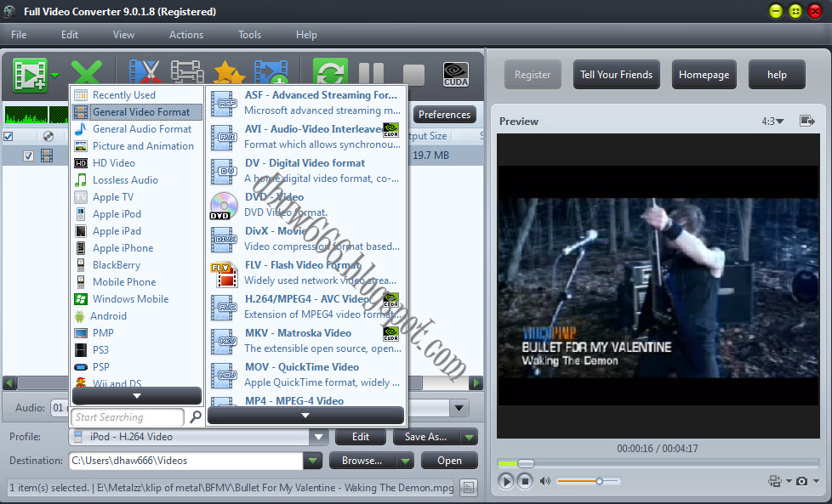Open the Actions menu
The image size is (832, 504).
click(x=186, y=35)
